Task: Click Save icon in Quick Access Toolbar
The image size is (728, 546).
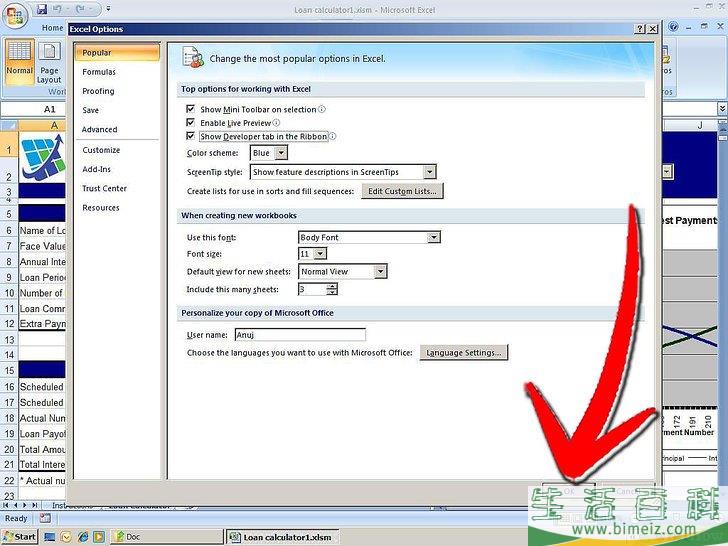Action: coord(42,8)
